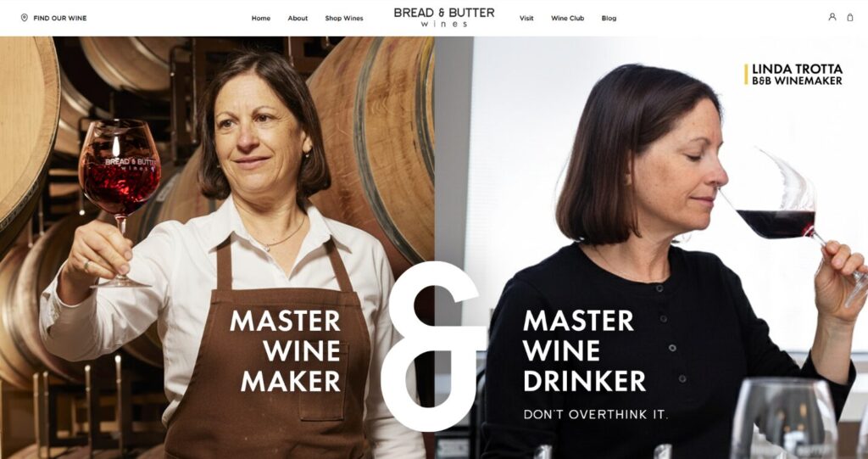Go to the Home menu item

(261, 19)
